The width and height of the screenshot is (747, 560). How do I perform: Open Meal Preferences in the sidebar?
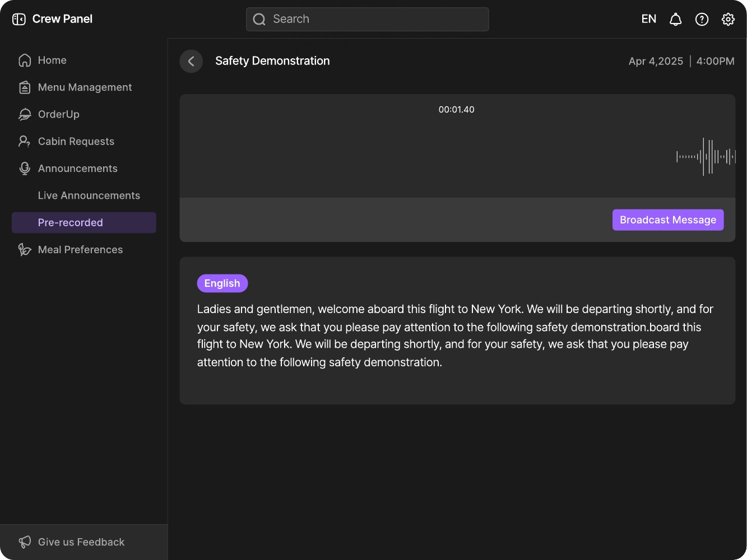point(84,250)
